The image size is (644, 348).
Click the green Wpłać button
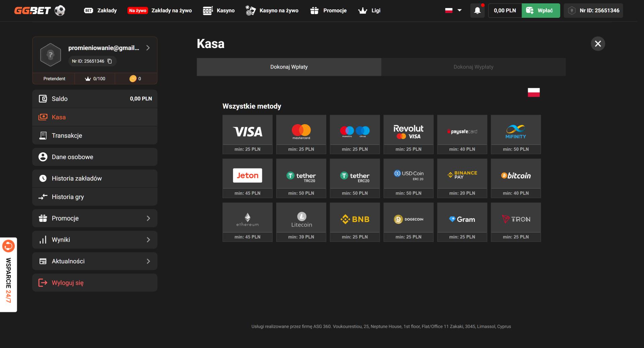coord(541,10)
